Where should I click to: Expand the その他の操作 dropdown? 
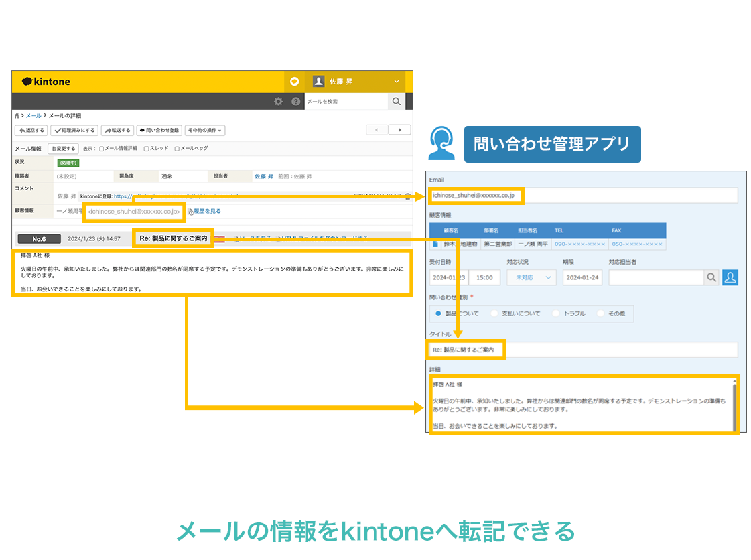tap(205, 131)
